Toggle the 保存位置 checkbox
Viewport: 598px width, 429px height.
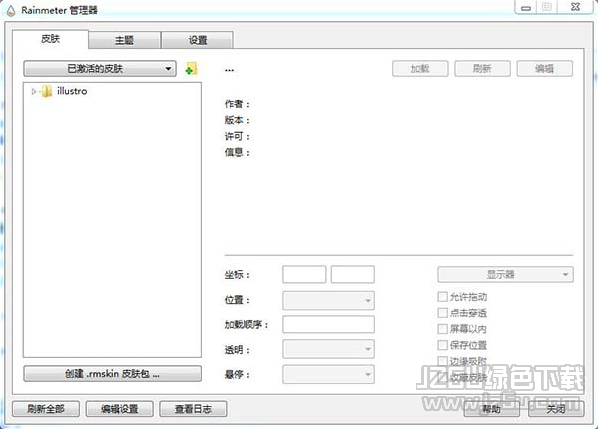coord(442,345)
